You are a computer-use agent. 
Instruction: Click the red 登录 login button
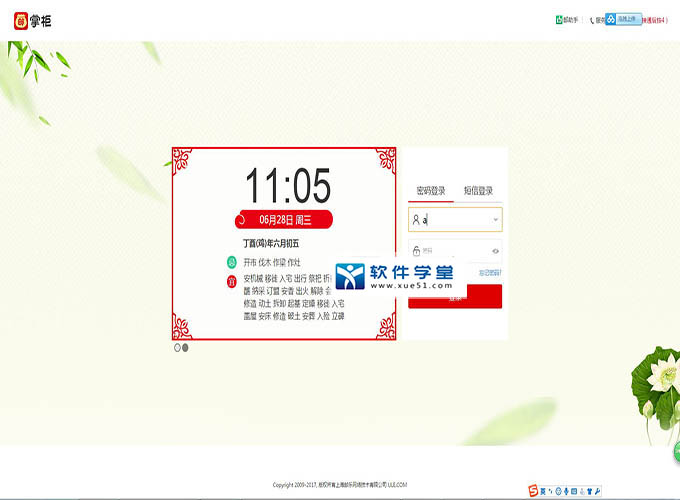click(x=455, y=297)
